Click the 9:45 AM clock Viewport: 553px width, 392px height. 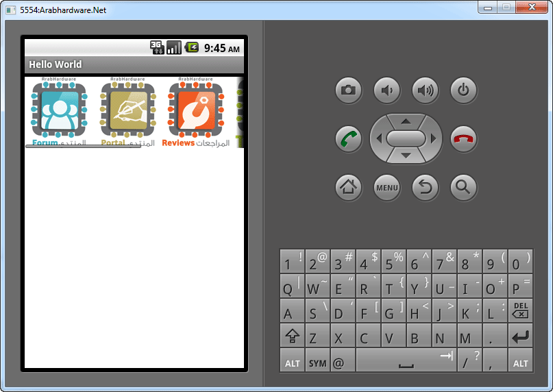click(222, 48)
